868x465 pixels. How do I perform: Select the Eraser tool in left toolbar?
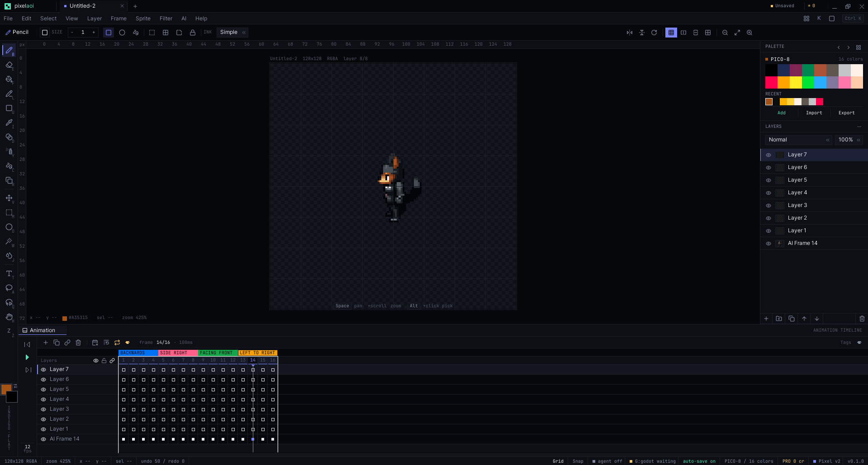(9, 65)
